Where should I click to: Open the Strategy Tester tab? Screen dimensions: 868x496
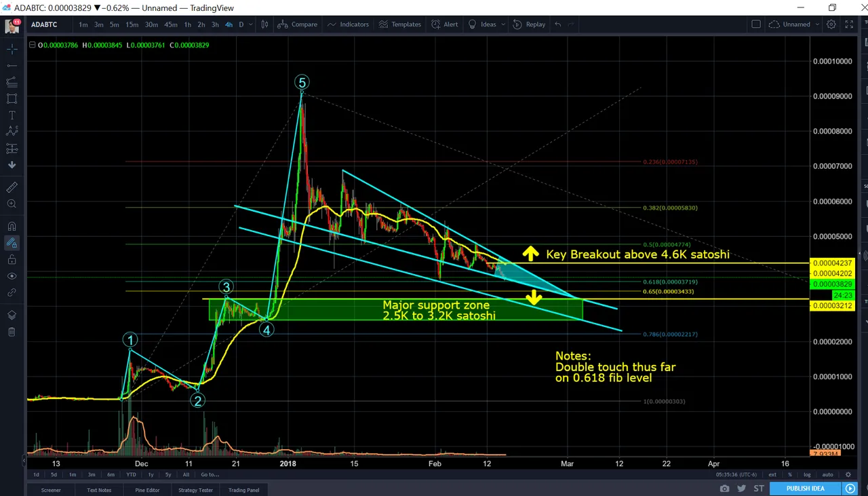tap(196, 490)
